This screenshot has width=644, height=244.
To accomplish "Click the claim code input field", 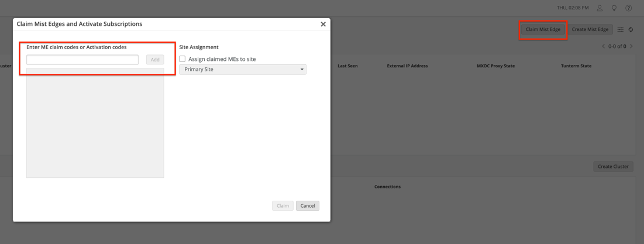I will point(82,60).
